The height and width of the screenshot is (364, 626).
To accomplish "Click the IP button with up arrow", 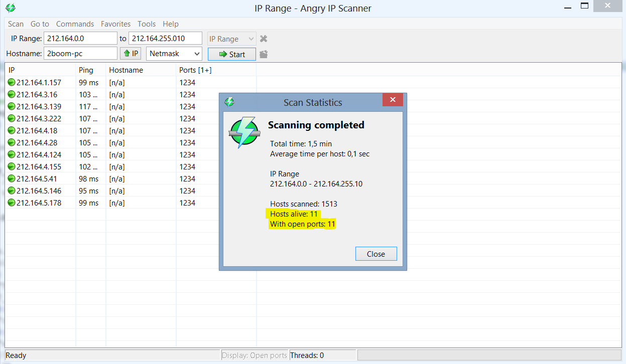I will tap(131, 54).
